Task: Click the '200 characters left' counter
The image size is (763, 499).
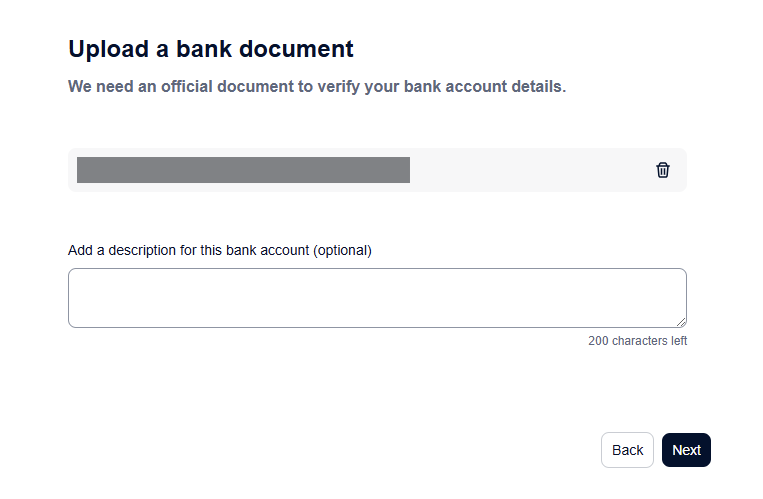Action: [637, 341]
